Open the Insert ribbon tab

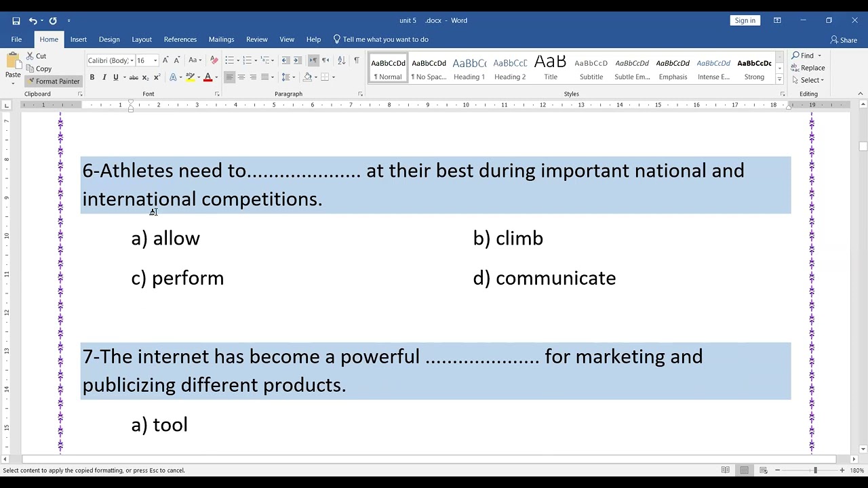79,39
